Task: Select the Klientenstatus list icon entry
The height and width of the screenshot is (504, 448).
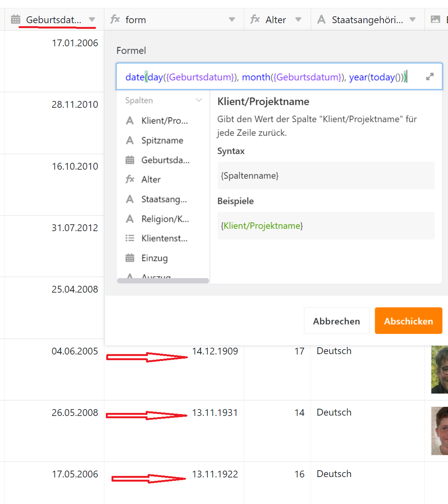Action: pyautogui.click(x=130, y=238)
